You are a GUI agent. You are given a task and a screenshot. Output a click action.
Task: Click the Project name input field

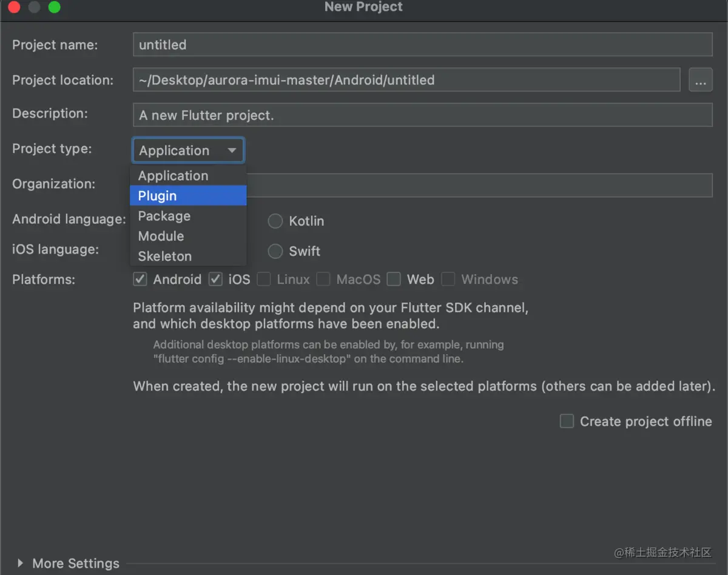[x=423, y=45]
